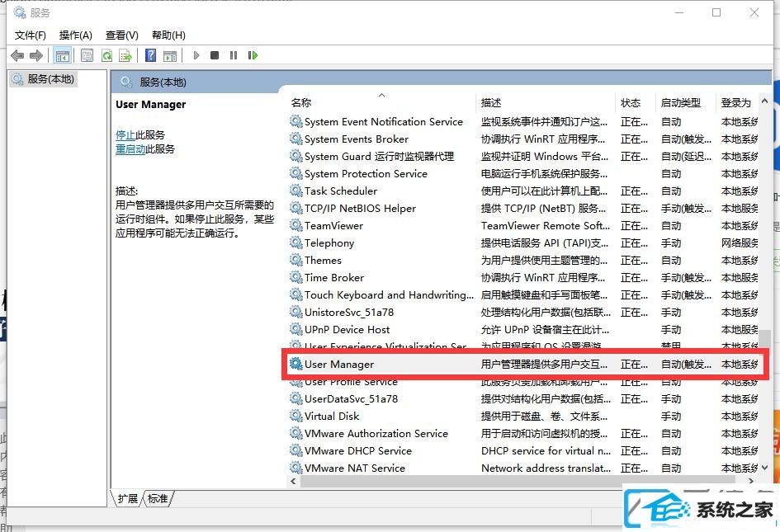
Task: Sort by the 登录为 column header
Action: click(x=735, y=103)
